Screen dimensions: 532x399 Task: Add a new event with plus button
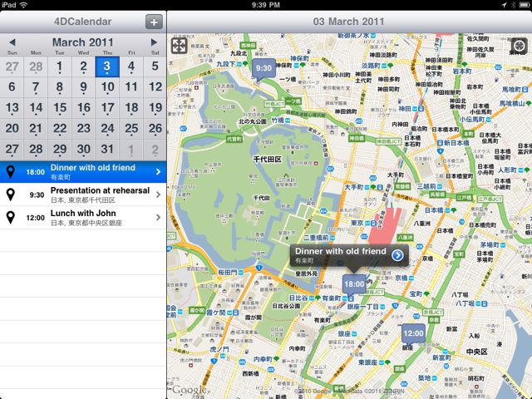tap(154, 22)
